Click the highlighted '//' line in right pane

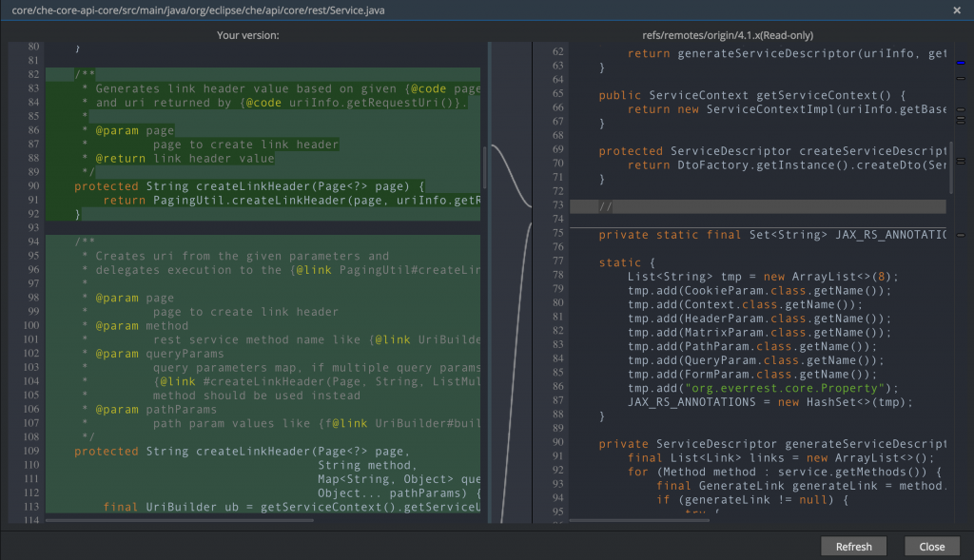(x=606, y=206)
